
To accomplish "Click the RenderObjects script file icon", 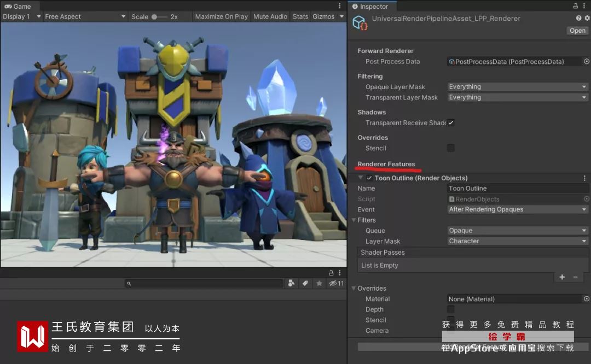I will click(x=451, y=199).
